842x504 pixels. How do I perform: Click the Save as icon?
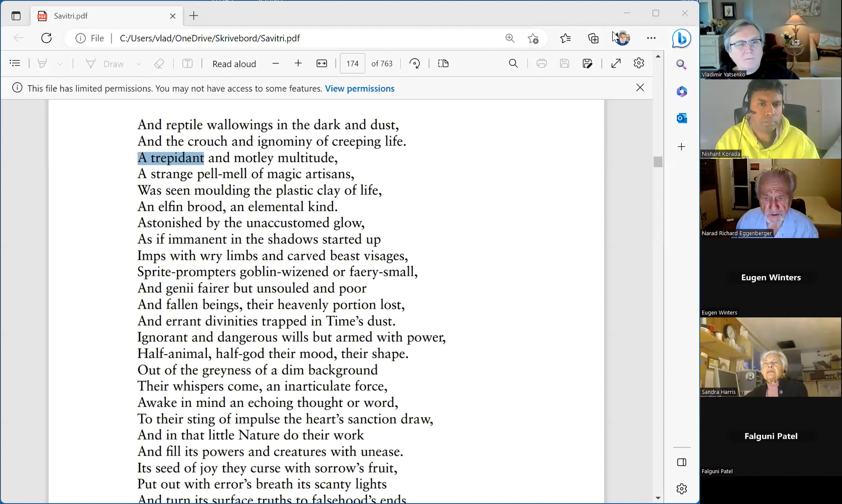click(587, 63)
